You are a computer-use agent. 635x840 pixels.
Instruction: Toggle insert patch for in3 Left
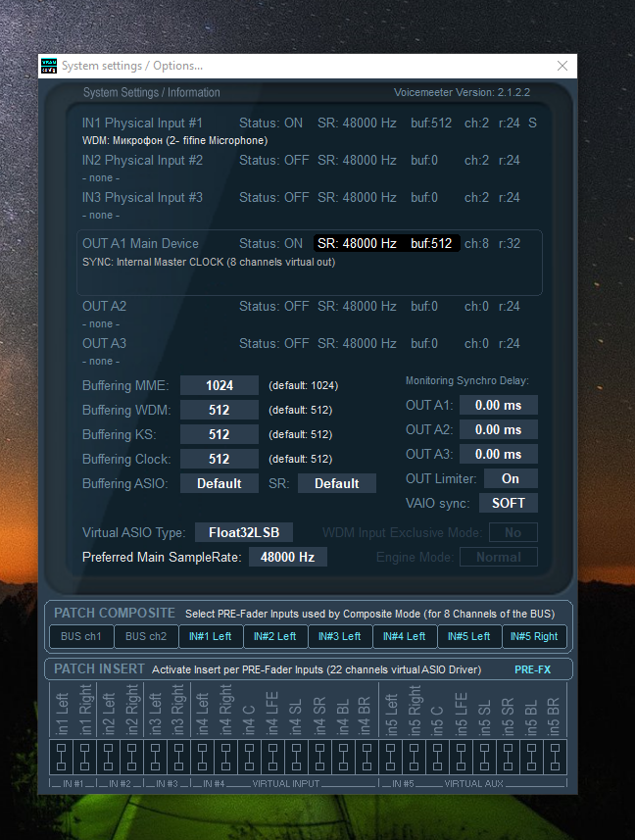coord(155,757)
